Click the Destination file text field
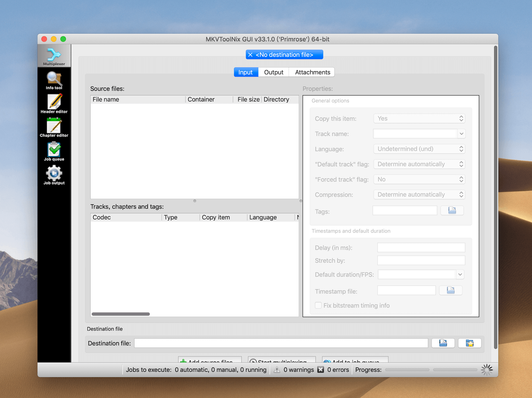Screen dimensions: 532x398 pos(281,343)
